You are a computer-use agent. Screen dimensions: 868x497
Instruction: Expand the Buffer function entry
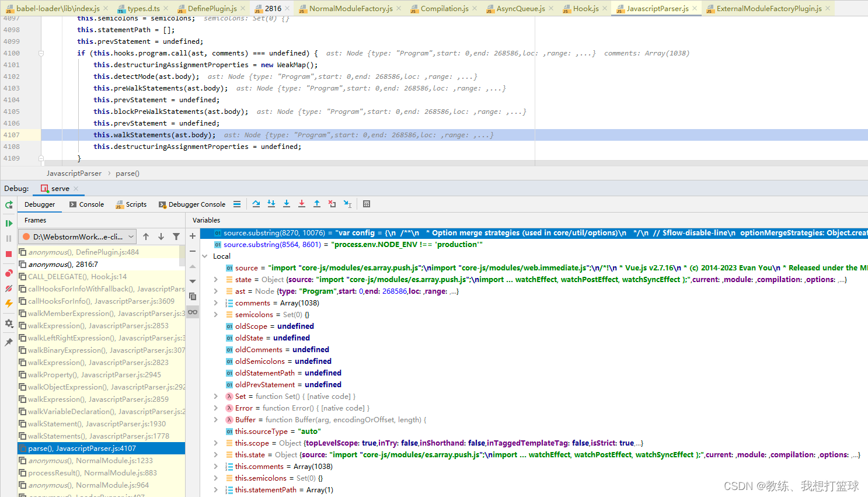[216, 419]
